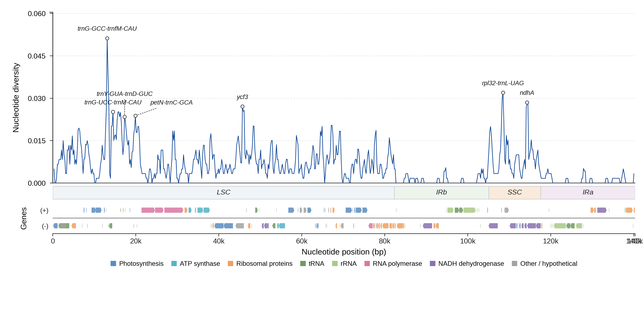Select the 'RNA polymerase' legend text
The image size is (644, 313).
pyautogui.click(x=397, y=264)
